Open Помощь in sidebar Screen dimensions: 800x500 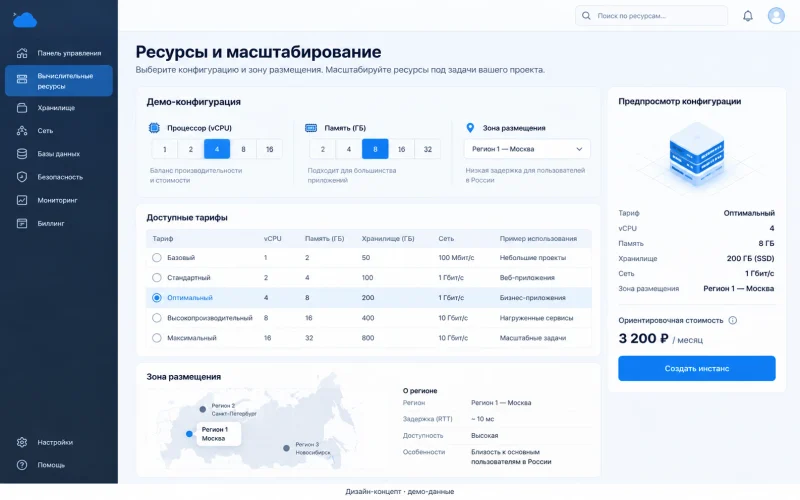click(x=59, y=465)
